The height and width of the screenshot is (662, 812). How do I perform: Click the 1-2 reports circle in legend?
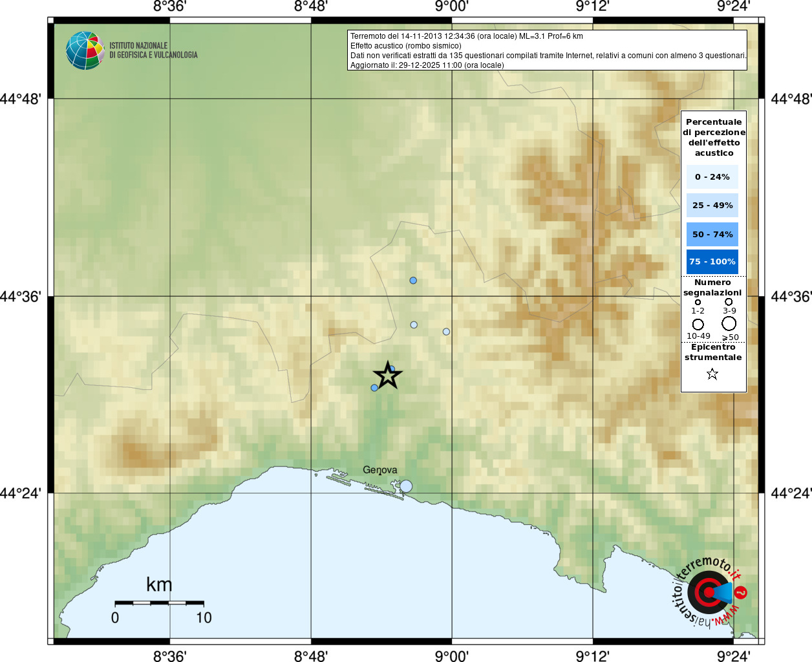698,302
